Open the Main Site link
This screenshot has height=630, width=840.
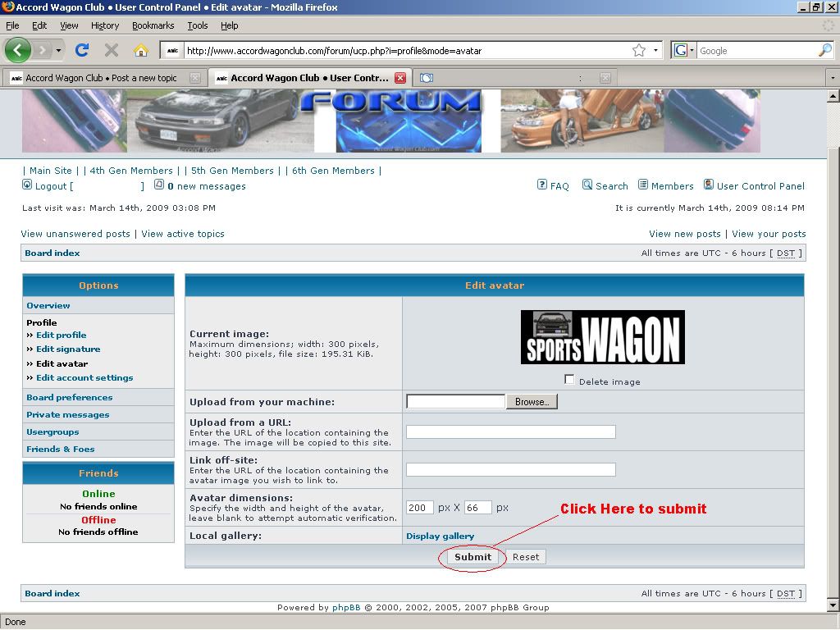[50, 171]
